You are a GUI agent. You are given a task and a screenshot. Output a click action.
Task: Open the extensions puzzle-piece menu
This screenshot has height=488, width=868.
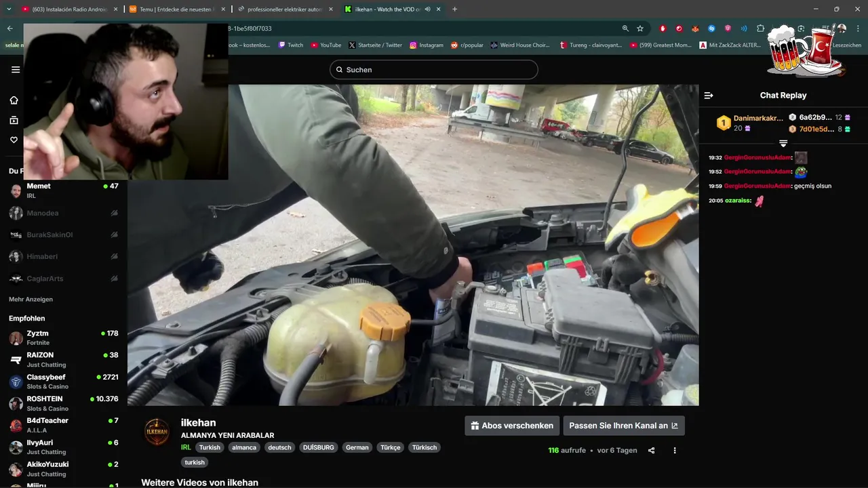pos(760,28)
